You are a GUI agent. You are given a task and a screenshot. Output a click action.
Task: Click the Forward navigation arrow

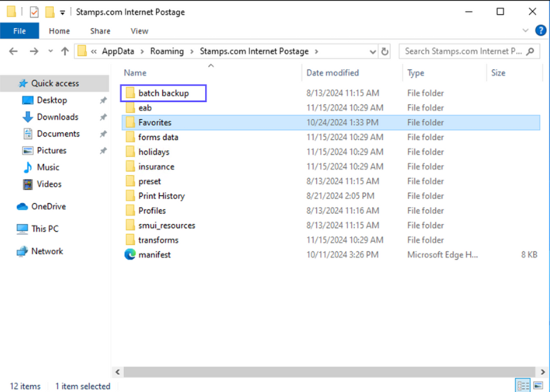(34, 51)
